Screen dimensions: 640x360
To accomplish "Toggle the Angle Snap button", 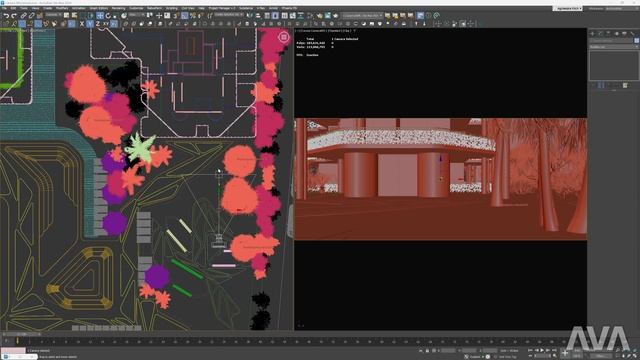I will pyautogui.click(x=184, y=16).
